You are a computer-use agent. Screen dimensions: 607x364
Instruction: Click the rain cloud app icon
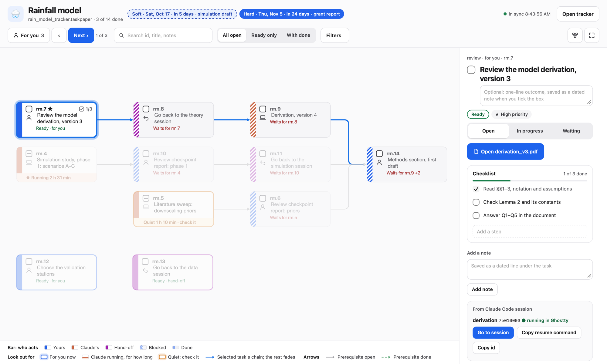tap(15, 14)
